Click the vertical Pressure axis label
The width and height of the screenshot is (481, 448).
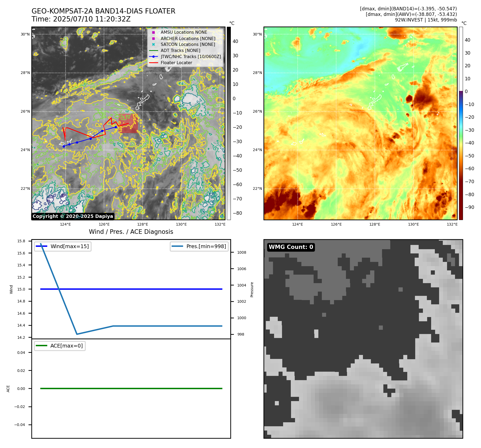coord(252,289)
